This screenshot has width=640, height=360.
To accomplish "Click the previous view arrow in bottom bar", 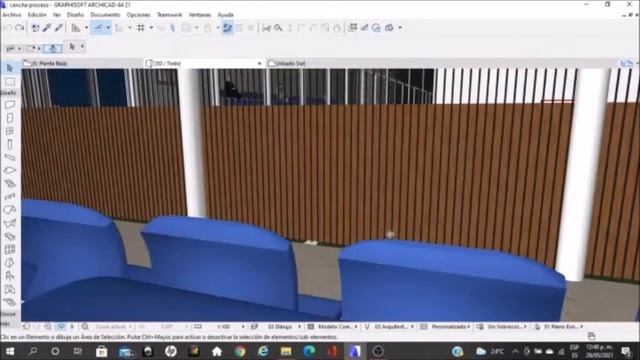I will click(x=27, y=327).
